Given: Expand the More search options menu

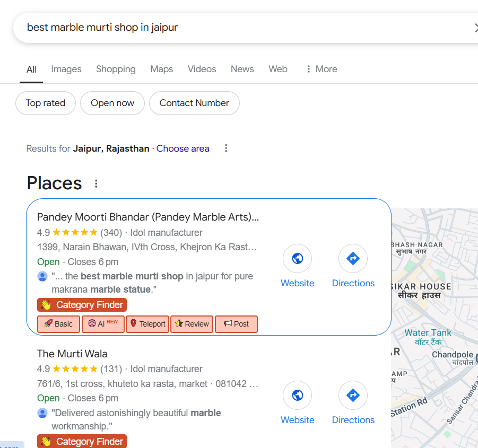Looking at the screenshot, I should point(321,69).
